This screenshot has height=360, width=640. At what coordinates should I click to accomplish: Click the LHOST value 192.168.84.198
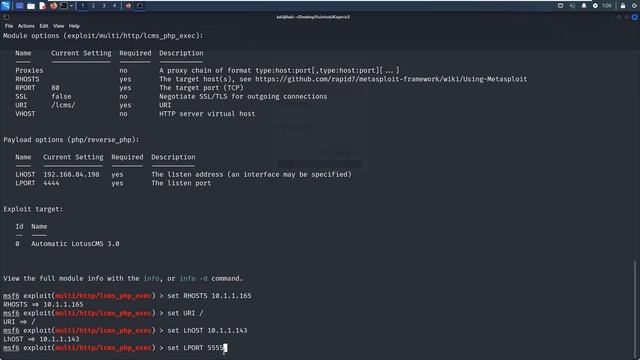click(x=71, y=174)
